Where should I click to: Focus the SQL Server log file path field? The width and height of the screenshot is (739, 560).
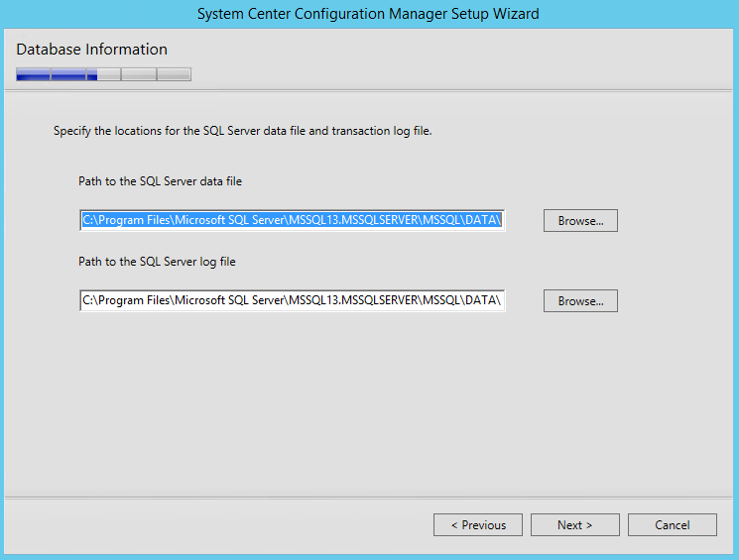click(x=293, y=300)
